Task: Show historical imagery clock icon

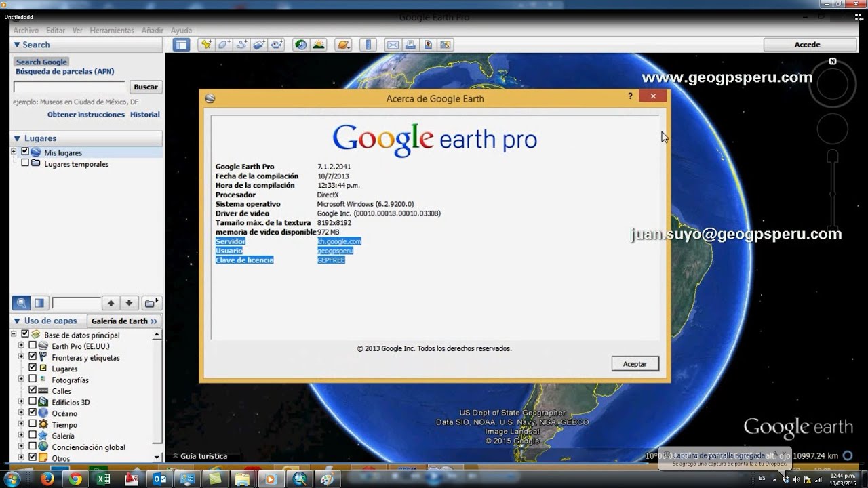Action: click(x=300, y=45)
